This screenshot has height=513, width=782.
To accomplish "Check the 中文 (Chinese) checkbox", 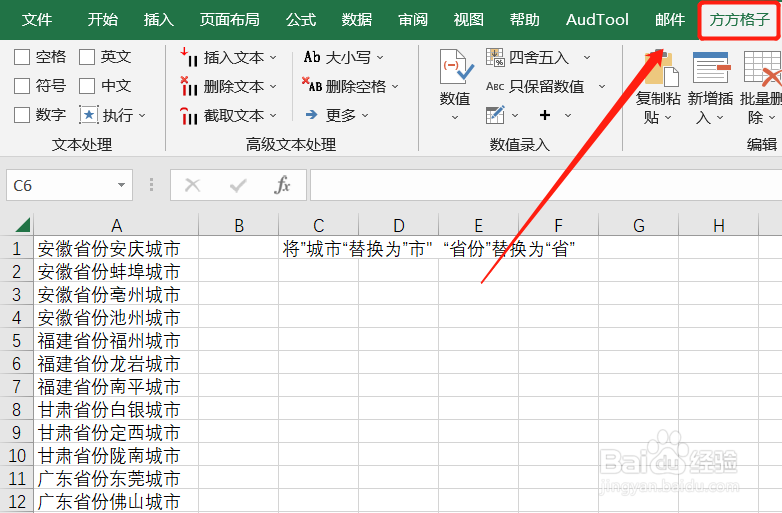I will click(87, 86).
